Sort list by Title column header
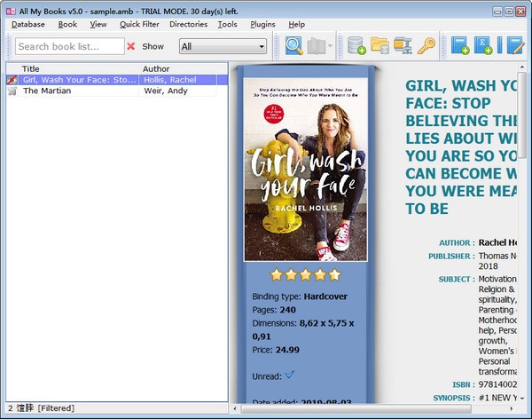Viewport: 532px width, 419px height. [x=71, y=68]
